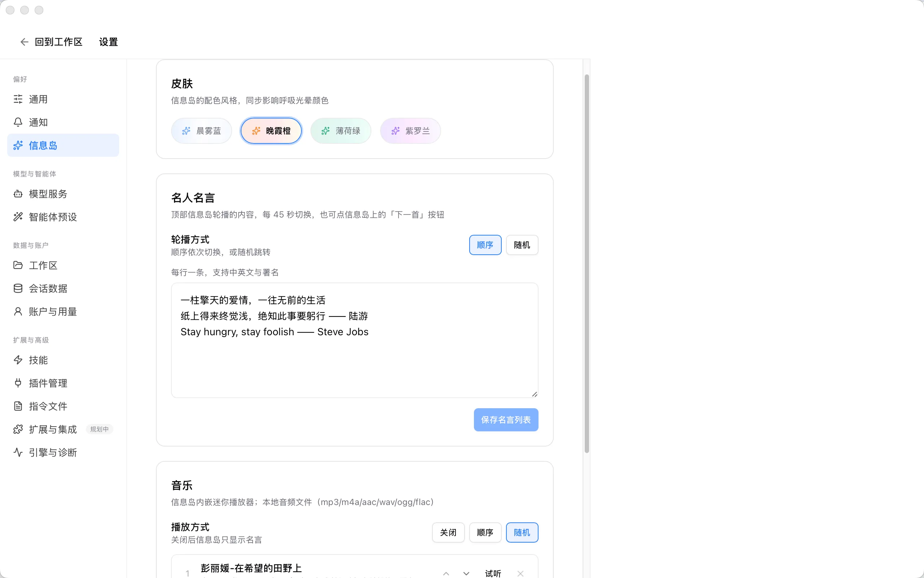Open the 智能体预设 page
924x578 pixels.
(x=63, y=217)
